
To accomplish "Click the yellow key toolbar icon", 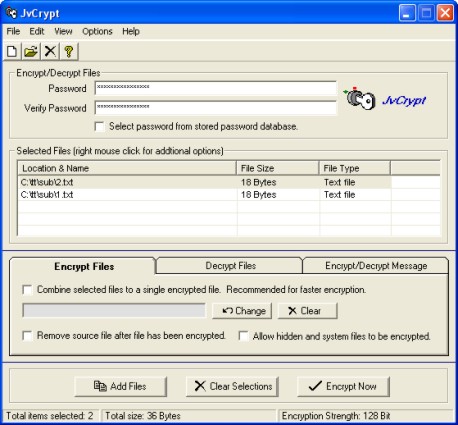I will (69, 51).
